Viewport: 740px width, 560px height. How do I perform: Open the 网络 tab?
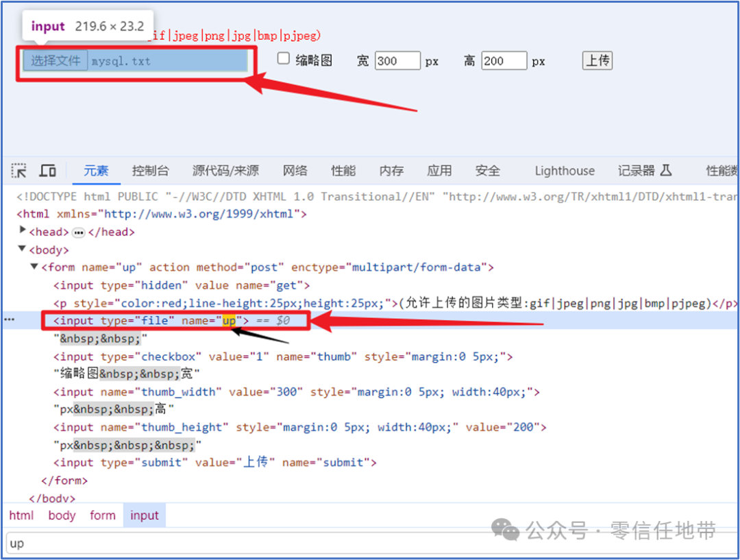click(295, 171)
